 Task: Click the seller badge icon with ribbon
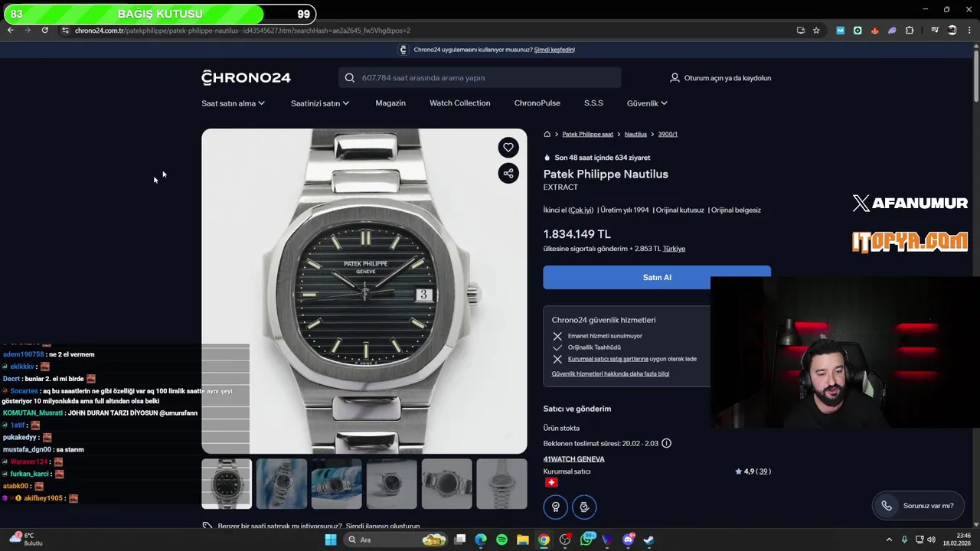556,507
